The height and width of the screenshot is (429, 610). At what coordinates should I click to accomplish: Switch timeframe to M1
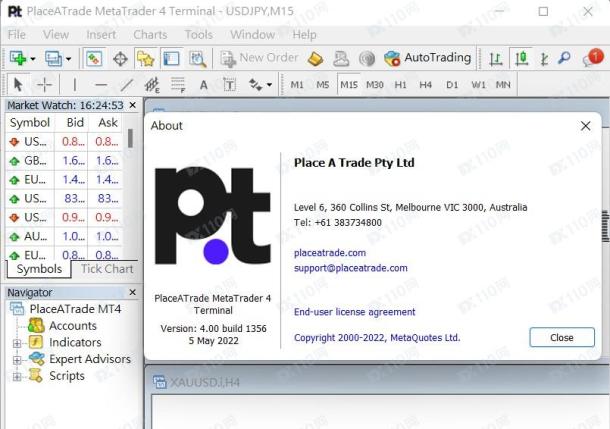point(297,85)
